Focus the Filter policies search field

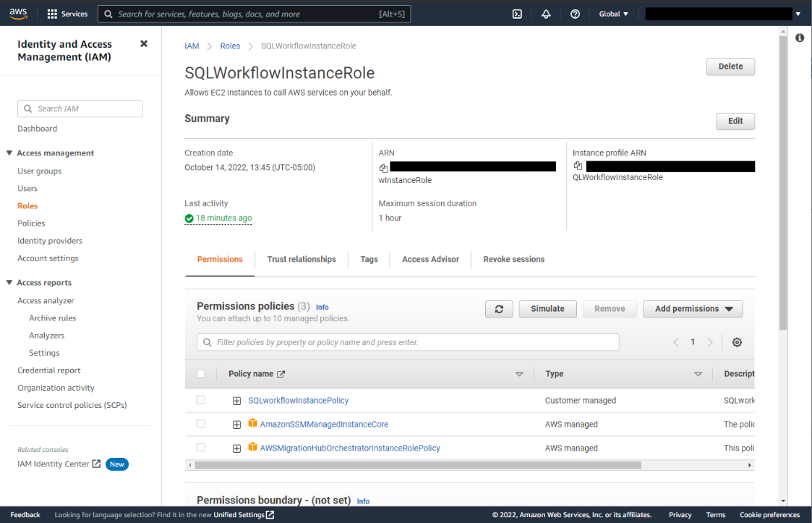408,342
